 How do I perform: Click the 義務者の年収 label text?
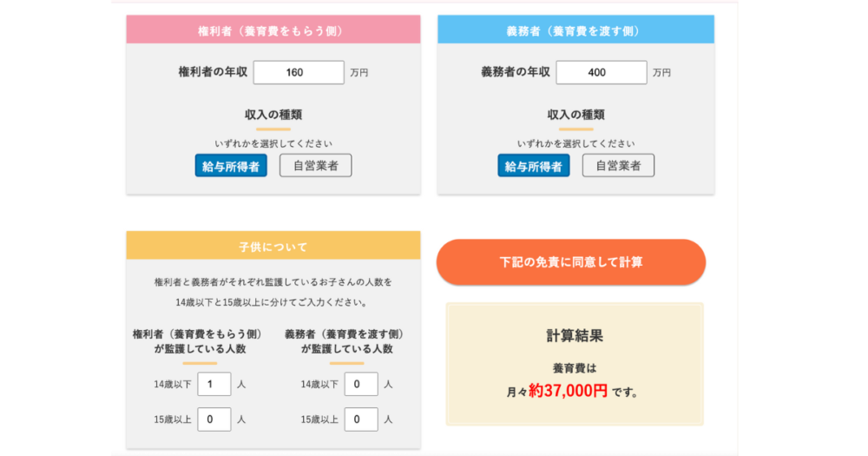pos(516,73)
